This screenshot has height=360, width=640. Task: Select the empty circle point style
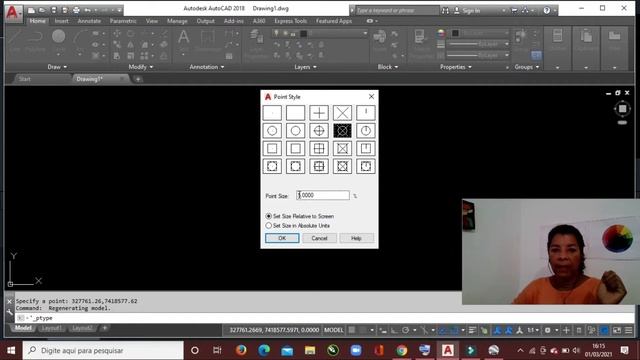296,131
